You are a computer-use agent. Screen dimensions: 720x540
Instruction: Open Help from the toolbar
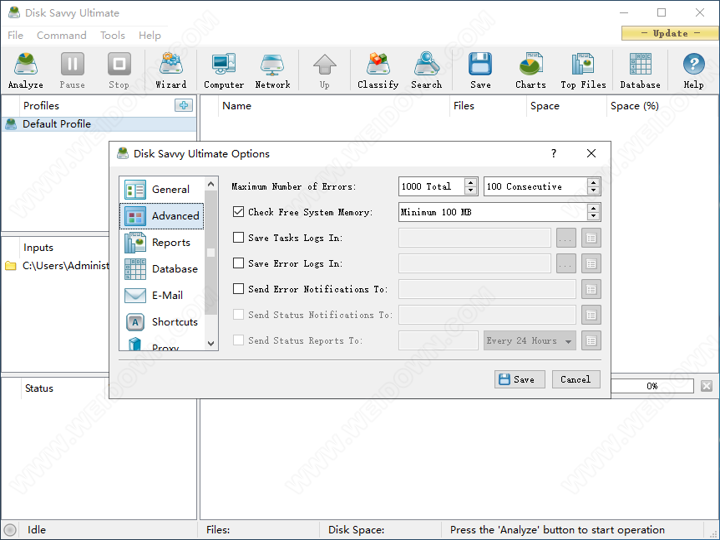(693, 70)
